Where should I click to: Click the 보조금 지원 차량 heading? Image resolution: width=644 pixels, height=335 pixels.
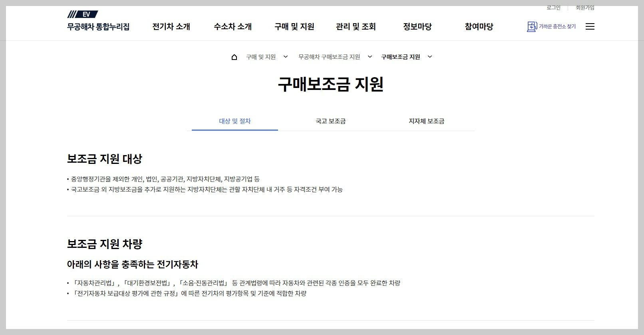coord(105,244)
